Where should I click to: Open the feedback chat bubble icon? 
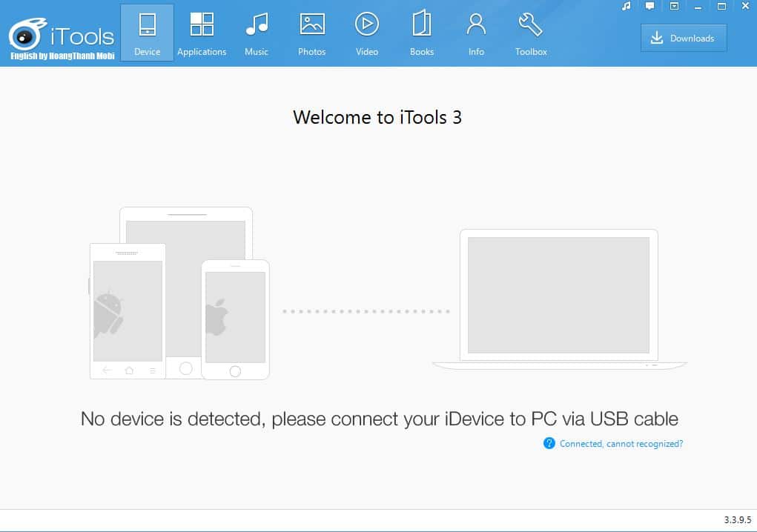click(649, 6)
